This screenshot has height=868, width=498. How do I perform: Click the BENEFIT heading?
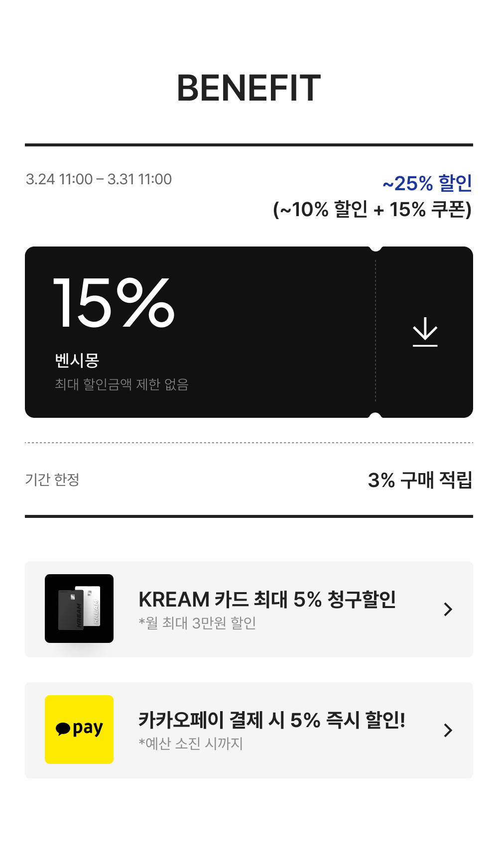249,88
